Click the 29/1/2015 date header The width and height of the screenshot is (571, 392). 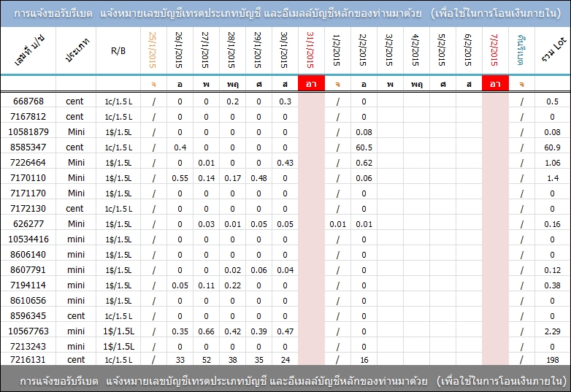pos(258,50)
